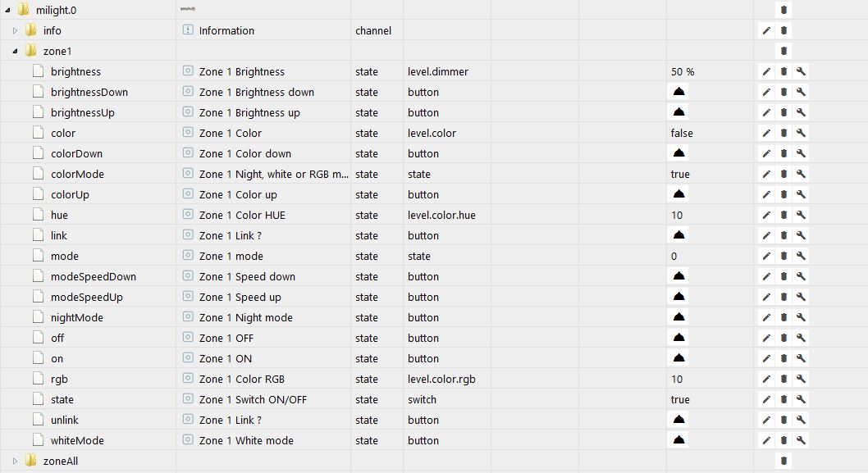This screenshot has height=473, width=868.
Task: Trigger the modeSpeedUp button
Action: pyautogui.click(x=678, y=297)
